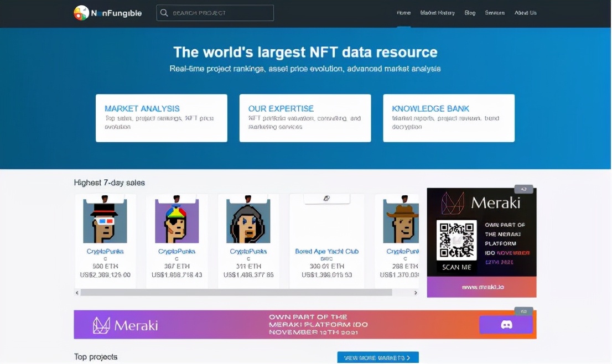Image resolution: width=612 pixels, height=364 pixels.
Task: Open the Market Analysis card
Action: pyautogui.click(x=161, y=118)
